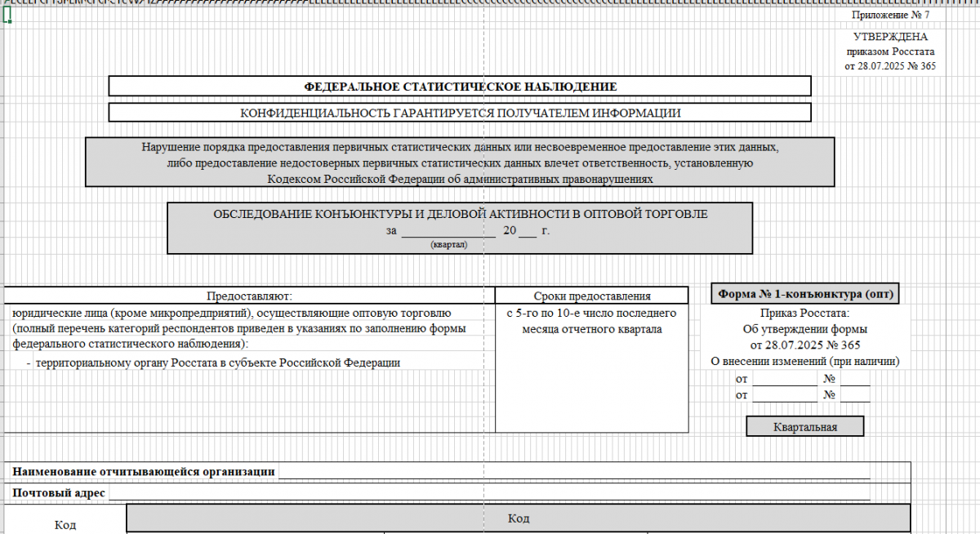The width and height of the screenshot is (980, 534).
Task: Click the 'КОНФИДЕНЦИАЛЬНОСТЬ ГАРАНТИРУЕТСЯ' header cell
Action: (x=460, y=113)
